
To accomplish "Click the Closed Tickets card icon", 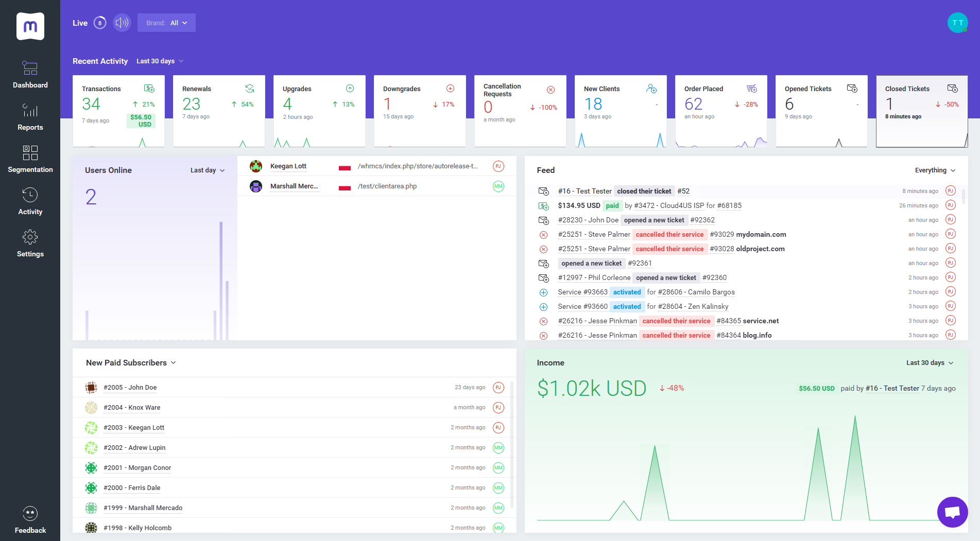I will [x=953, y=89].
